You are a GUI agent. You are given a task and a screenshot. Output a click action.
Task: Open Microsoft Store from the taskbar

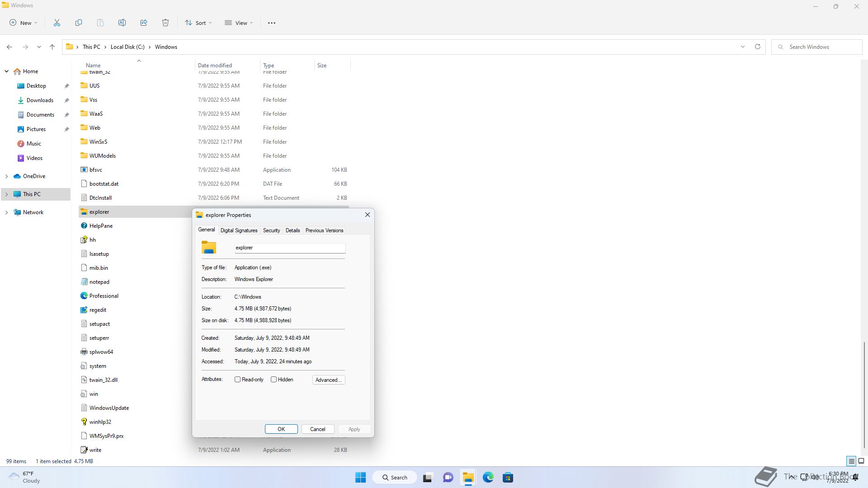click(x=508, y=478)
